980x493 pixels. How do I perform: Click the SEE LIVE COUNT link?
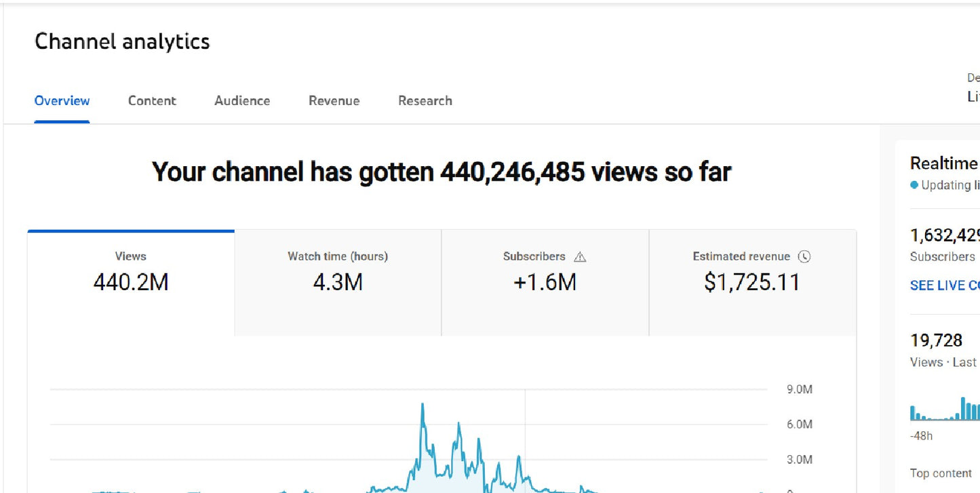944,285
